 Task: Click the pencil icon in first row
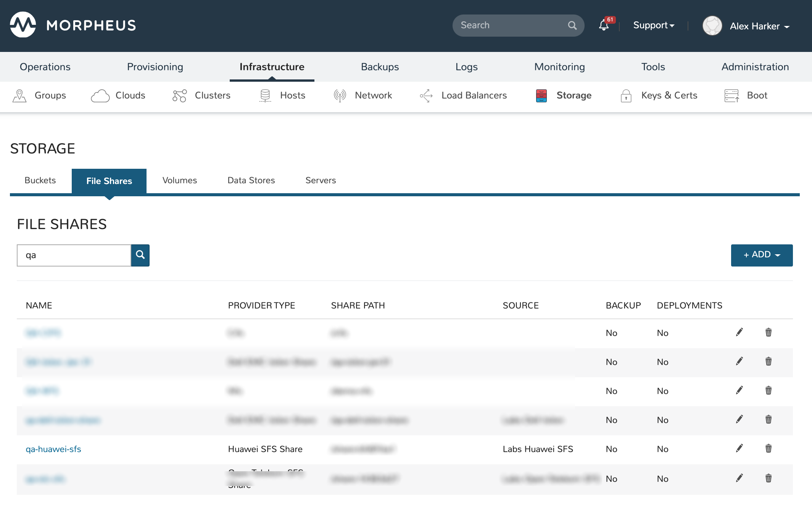pyautogui.click(x=739, y=332)
